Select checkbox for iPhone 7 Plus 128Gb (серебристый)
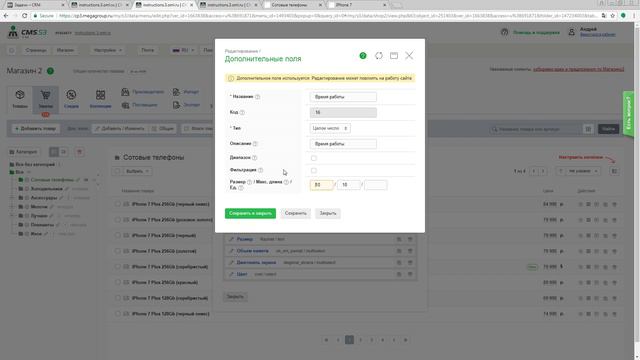 point(118,298)
